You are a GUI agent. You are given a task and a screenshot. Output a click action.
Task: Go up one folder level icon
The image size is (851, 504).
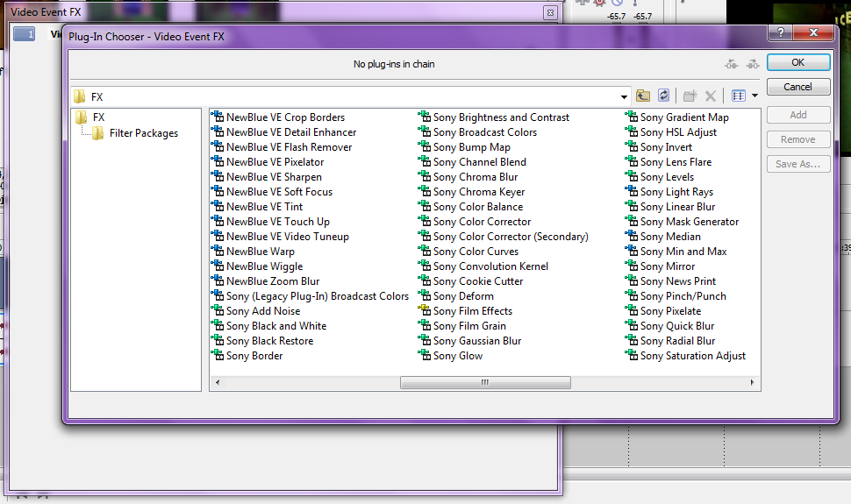point(643,96)
